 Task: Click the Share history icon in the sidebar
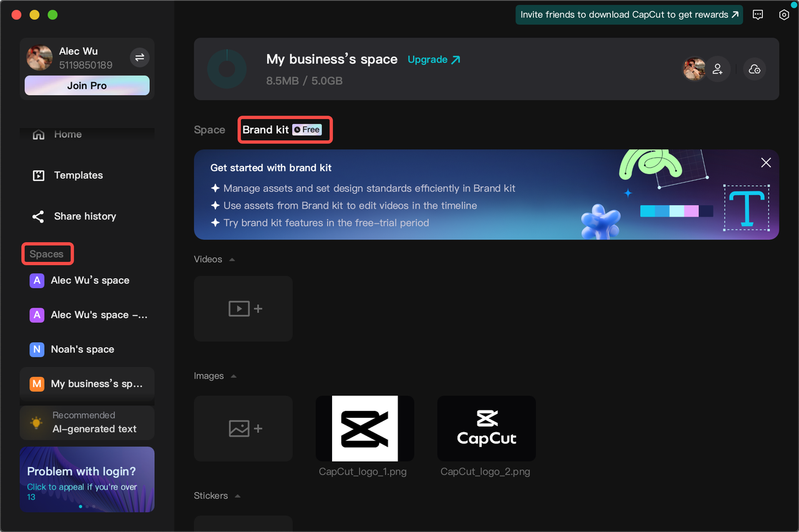[x=38, y=216]
